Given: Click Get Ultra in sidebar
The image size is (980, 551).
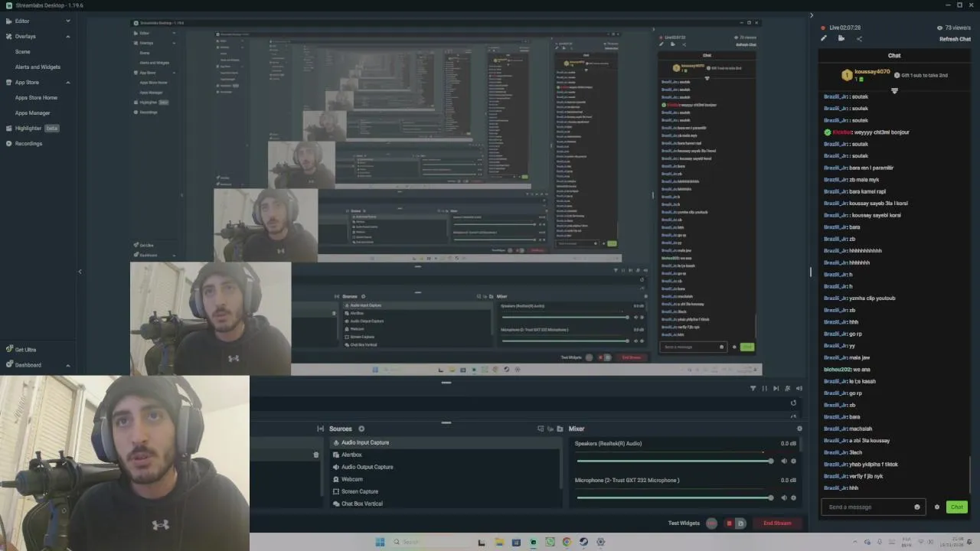Looking at the screenshot, I should (x=25, y=350).
